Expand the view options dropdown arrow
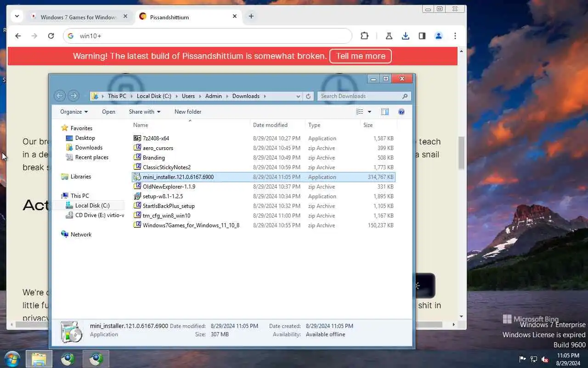 coord(369,112)
